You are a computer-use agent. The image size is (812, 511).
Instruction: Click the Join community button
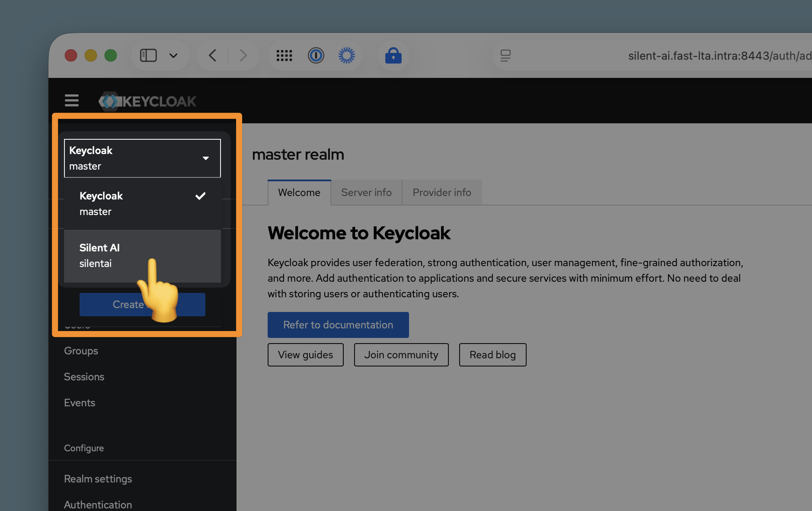[401, 355]
